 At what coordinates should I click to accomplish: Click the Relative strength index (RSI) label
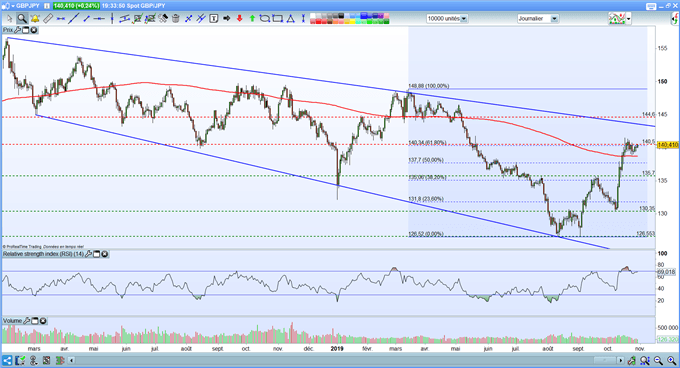43,254
